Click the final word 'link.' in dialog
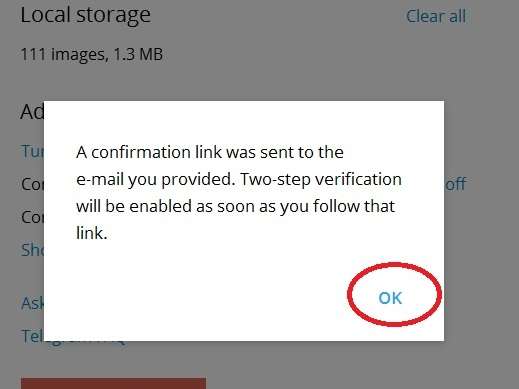This screenshot has height=389, width=519. pos(92,233)
